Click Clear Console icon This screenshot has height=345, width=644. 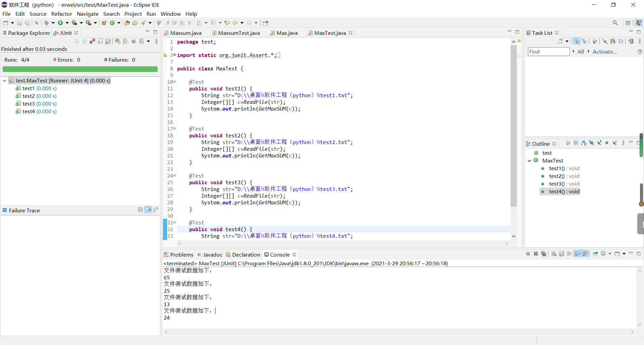554,254
